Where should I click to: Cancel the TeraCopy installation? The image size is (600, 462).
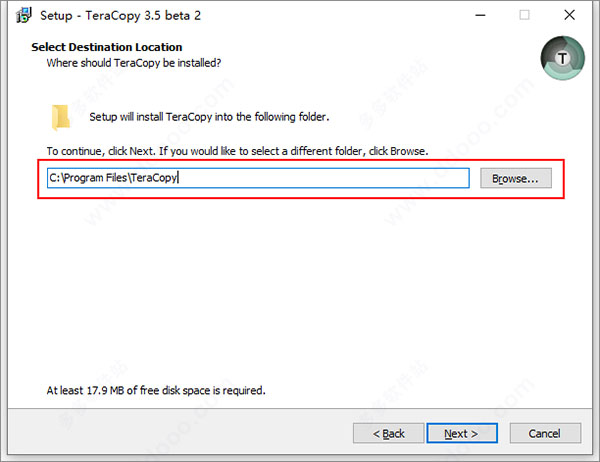pos(545,433)
